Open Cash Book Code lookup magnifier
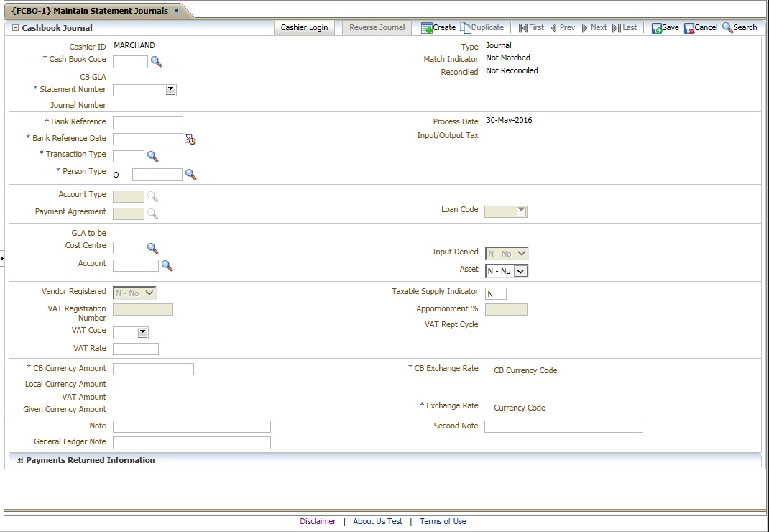The image size is (769, 532). pos(156,61)
